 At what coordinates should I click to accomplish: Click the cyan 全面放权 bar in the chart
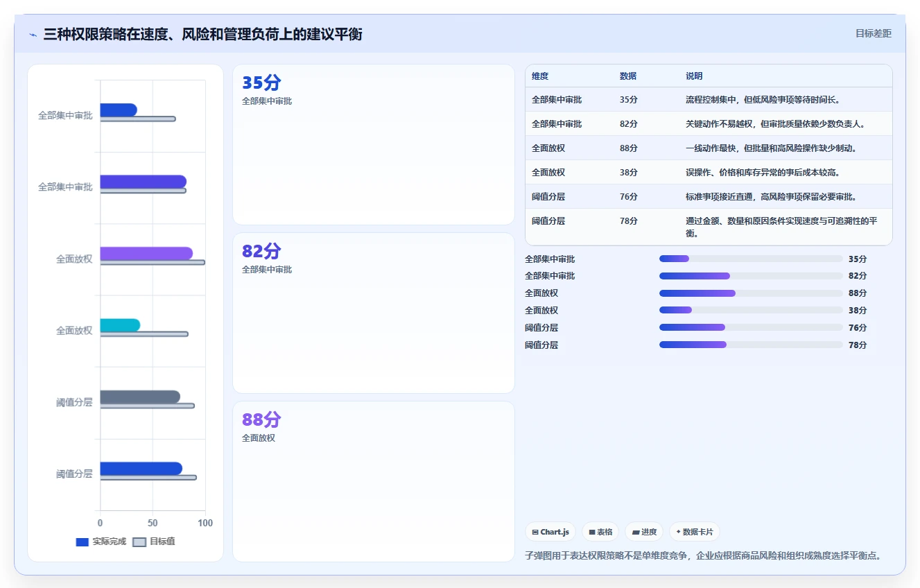(120, 325)
